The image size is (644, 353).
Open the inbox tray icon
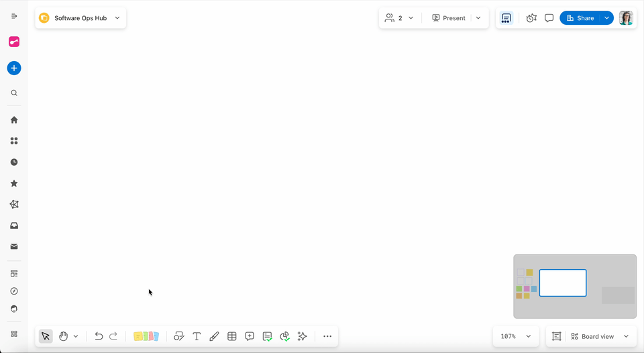[x=14, y=225]
